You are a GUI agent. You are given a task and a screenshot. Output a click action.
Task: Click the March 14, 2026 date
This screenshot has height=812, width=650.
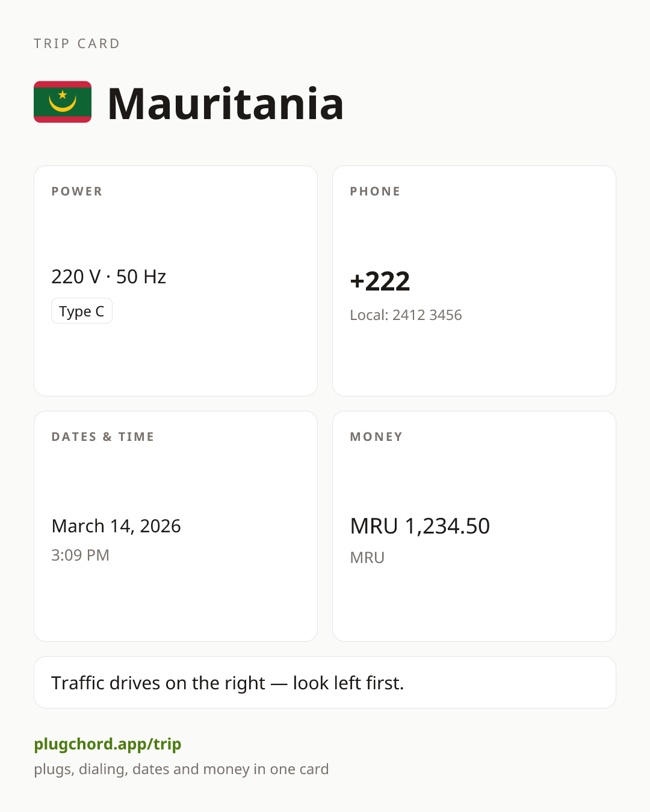coord(116,526)
